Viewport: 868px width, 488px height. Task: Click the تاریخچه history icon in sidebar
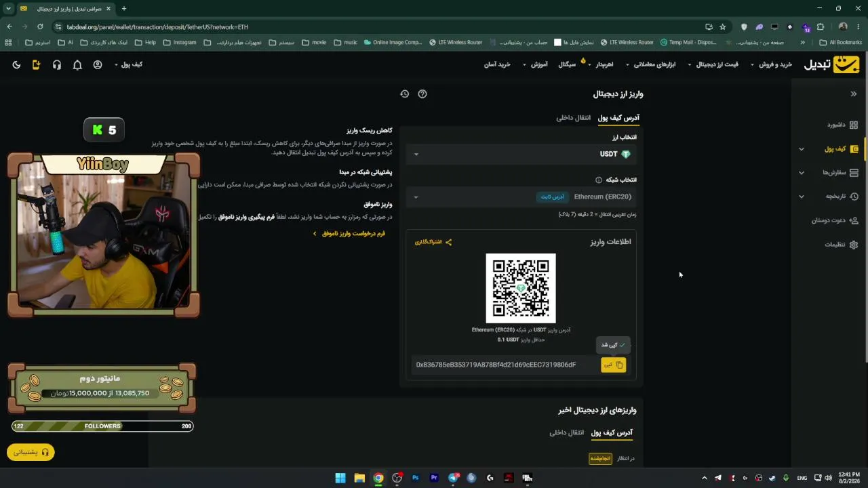coord(854,197)
